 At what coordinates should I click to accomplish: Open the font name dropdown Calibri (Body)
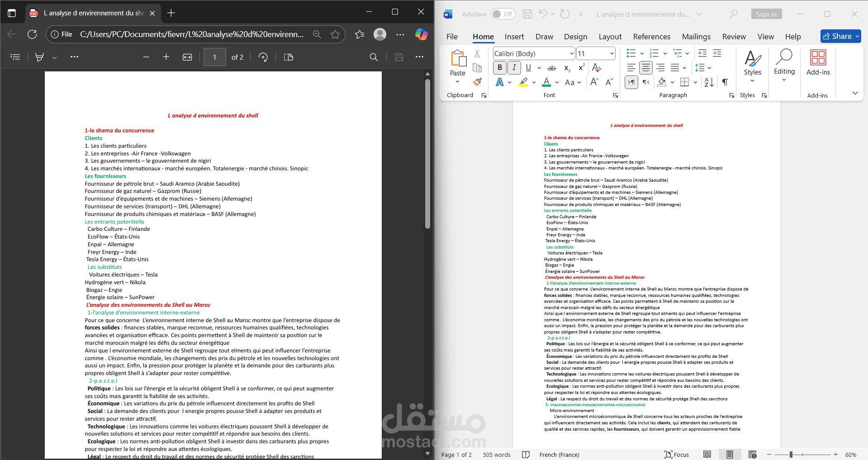coord(572,53)
